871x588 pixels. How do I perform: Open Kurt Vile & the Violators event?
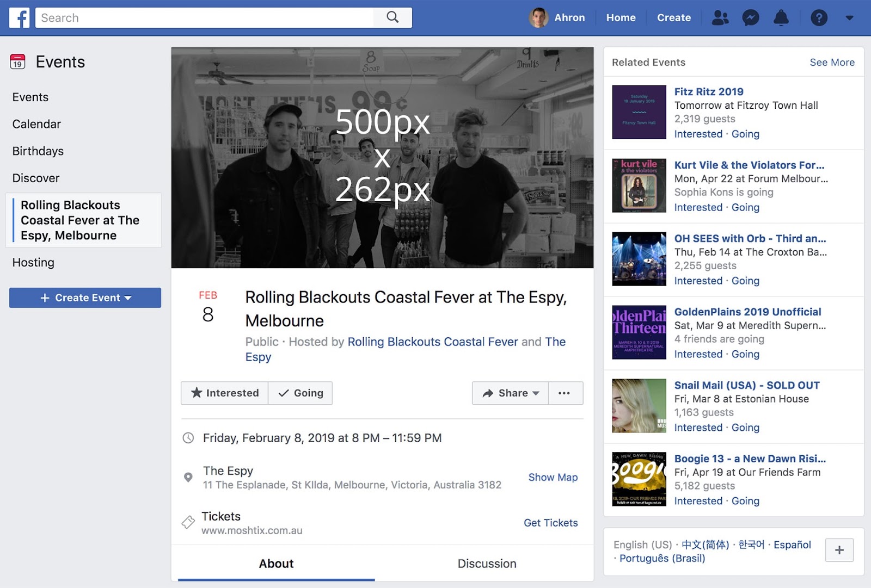749,165
